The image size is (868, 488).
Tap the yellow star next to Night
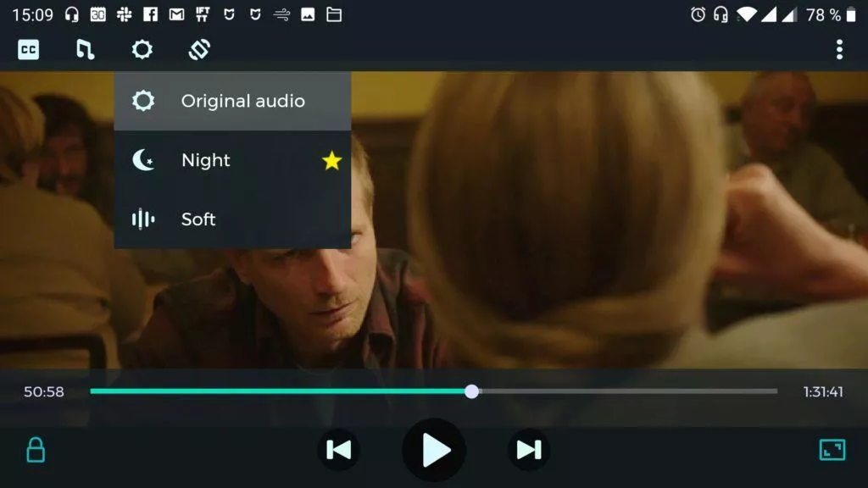pos(331,160)
